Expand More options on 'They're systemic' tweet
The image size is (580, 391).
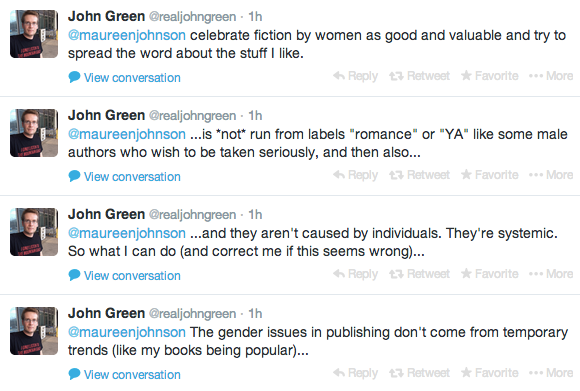(551, 274)
